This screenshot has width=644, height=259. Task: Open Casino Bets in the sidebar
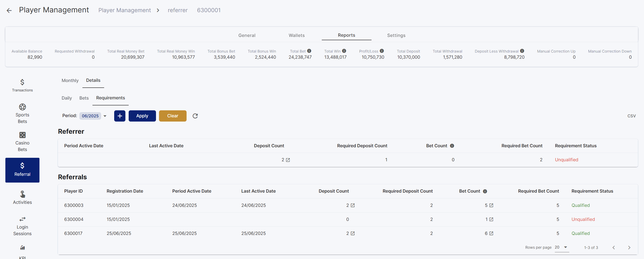point(22,141)
